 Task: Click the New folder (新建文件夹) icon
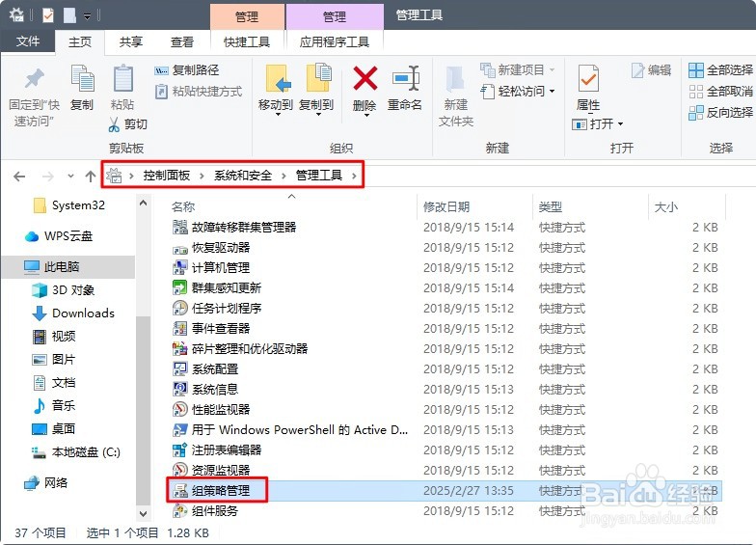click(455, 79)
